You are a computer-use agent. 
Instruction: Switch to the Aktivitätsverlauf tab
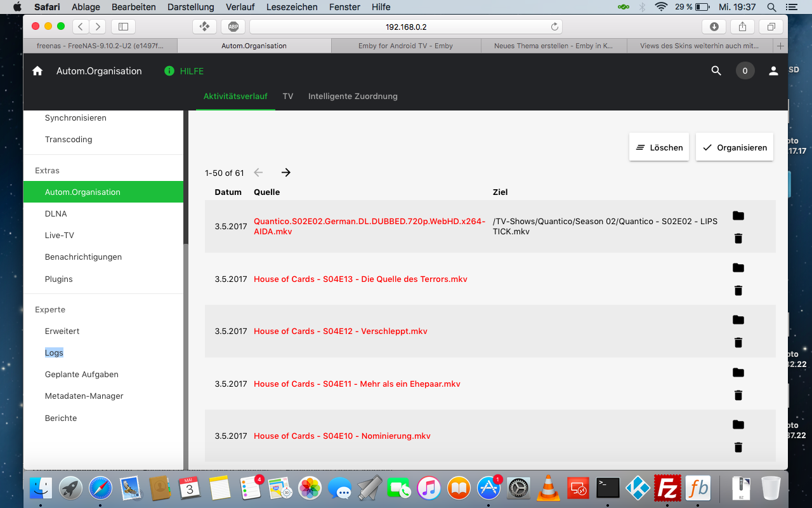235,97
